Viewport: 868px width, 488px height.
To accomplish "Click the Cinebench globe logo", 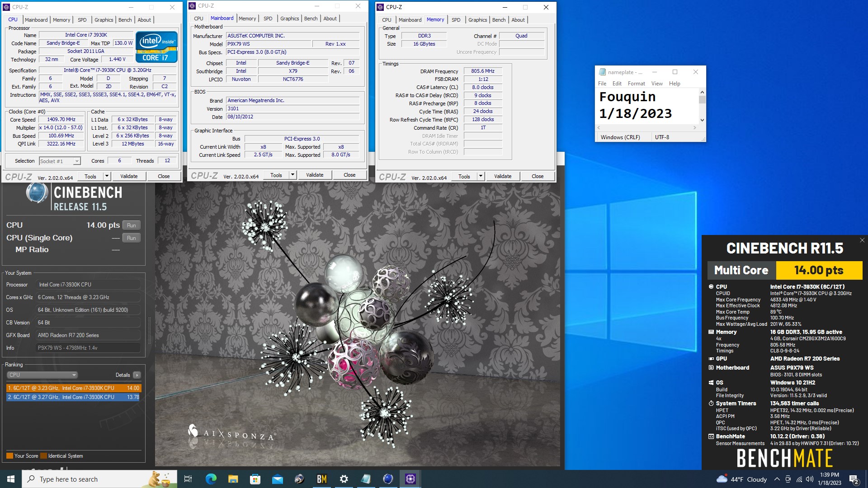I will pyautogui.click(x=37, y=193).
